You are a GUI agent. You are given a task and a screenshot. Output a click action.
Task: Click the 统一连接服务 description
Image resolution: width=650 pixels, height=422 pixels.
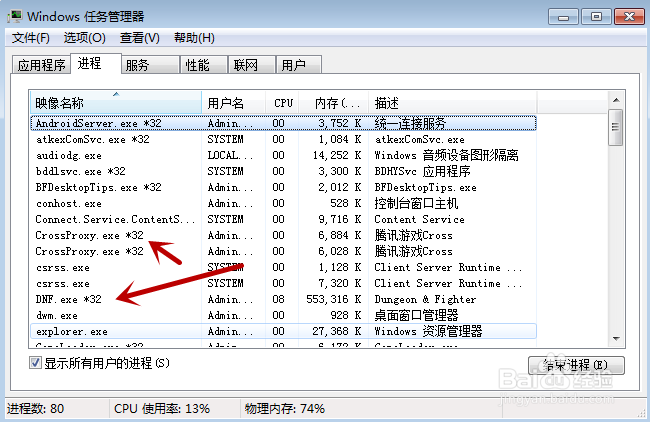pyautogui.click(x=410, y=123)
